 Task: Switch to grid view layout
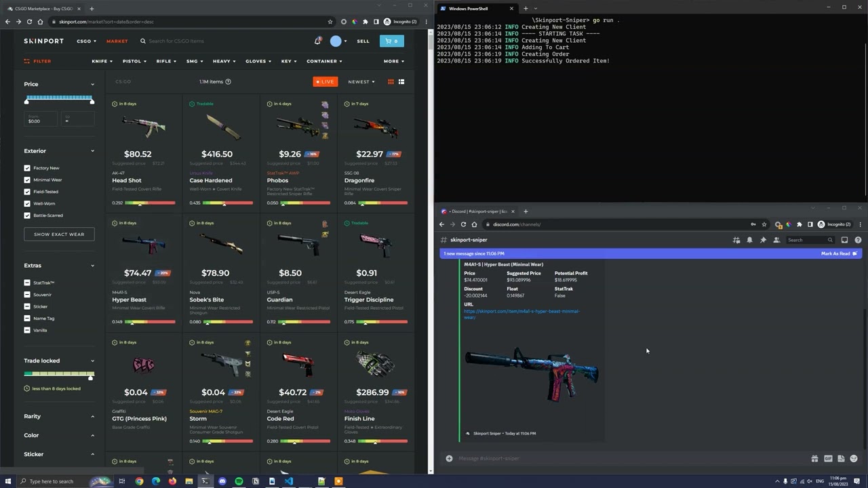[391, 81]
